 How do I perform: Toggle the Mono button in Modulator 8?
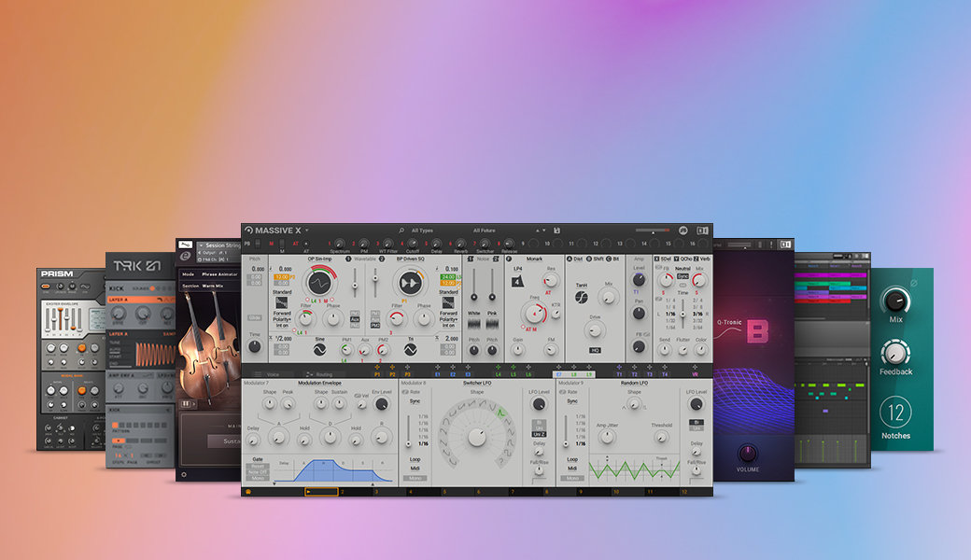click(415, 478)
